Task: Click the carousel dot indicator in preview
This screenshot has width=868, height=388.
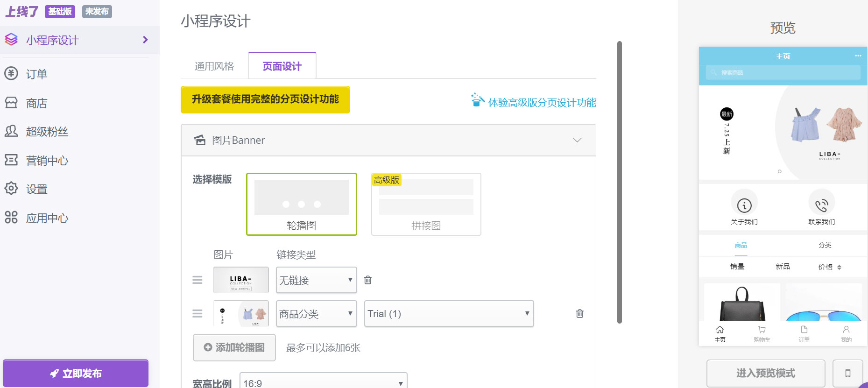Action: [780, 172]
